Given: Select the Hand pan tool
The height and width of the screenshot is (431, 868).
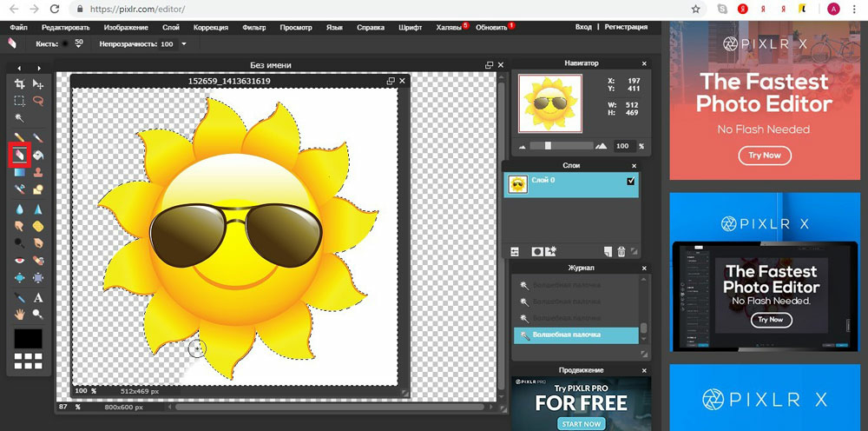Looking at the screenshot, I should pos(19,314).
